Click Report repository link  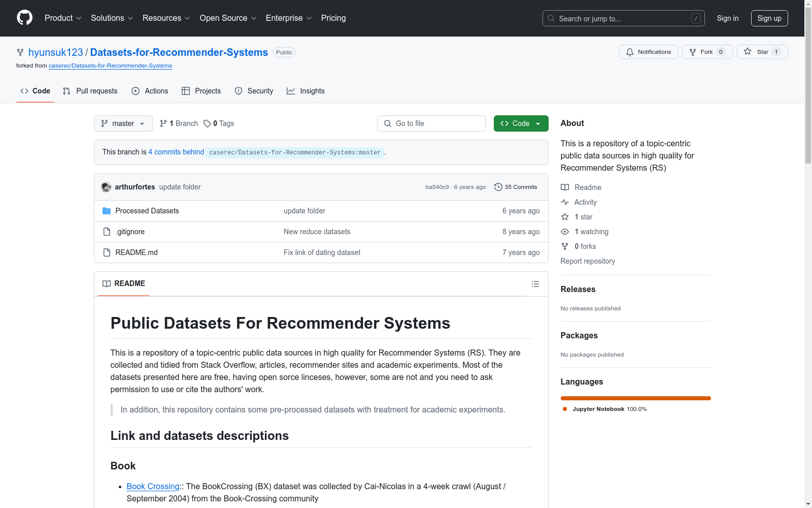point(588,261)
